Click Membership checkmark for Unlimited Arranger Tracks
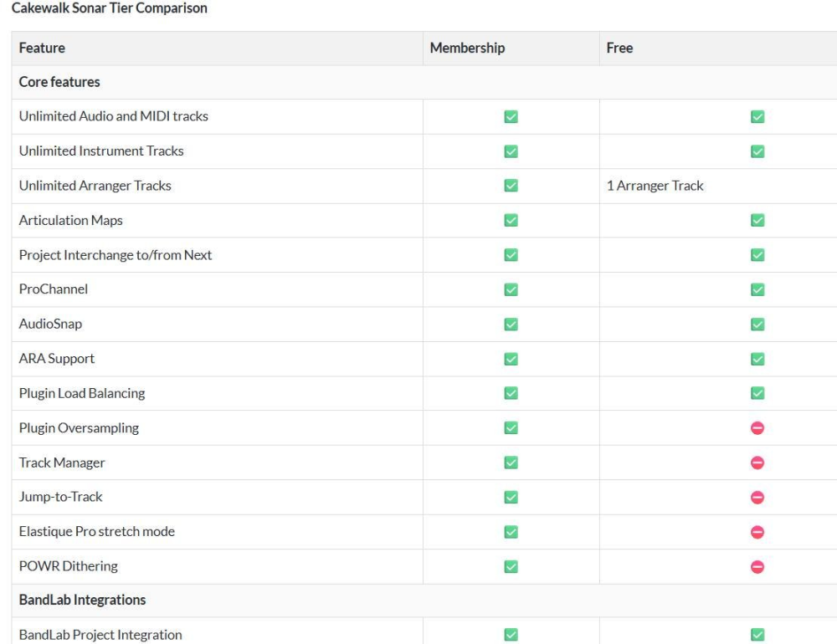 [x=511, y=186]
